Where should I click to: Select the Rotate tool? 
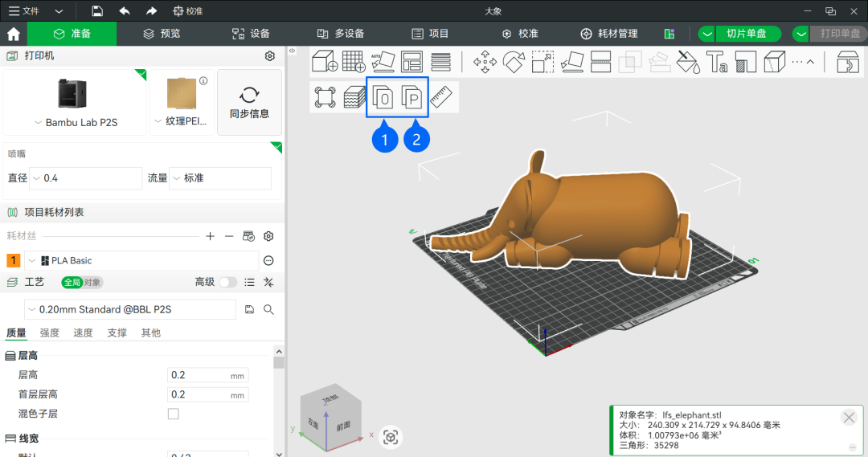[514, 61]
